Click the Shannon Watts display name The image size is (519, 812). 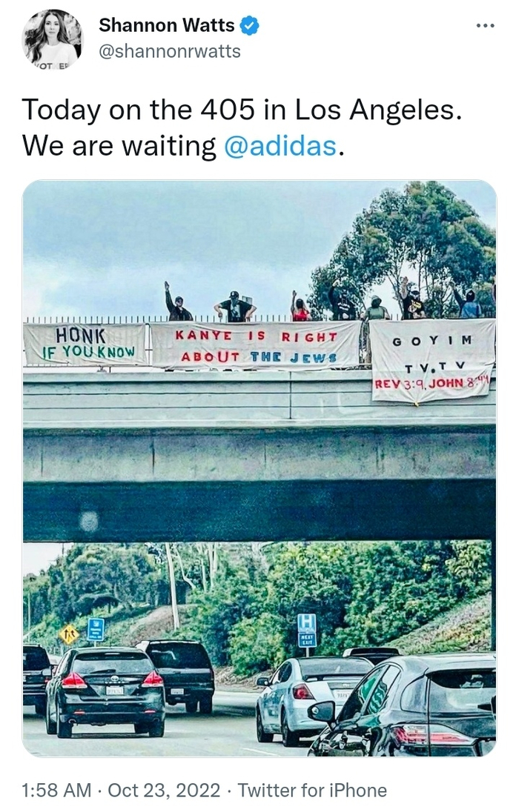(166, 25)
